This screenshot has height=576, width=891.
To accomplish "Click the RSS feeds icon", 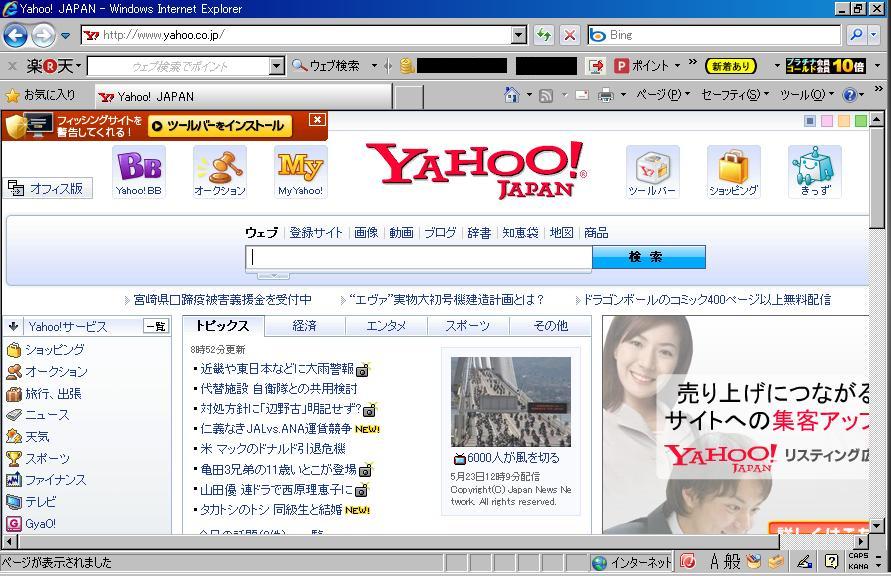I will pos(546,95).
